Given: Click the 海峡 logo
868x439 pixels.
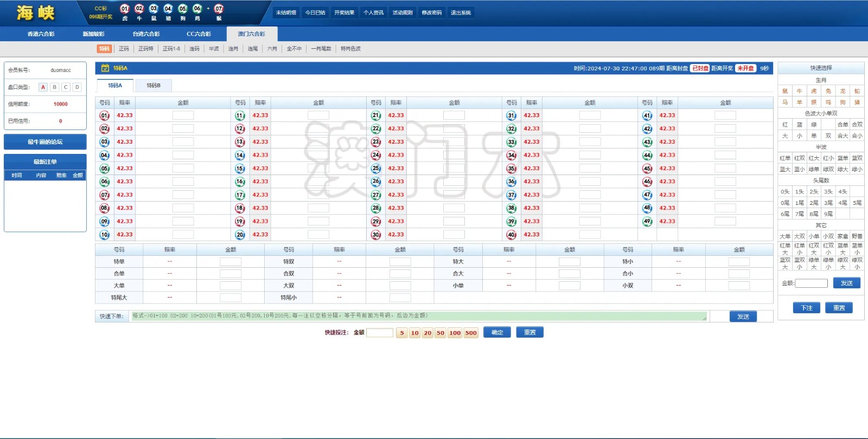Looking at the screenshot, I should pyautogui.click(x=36, y=12).
